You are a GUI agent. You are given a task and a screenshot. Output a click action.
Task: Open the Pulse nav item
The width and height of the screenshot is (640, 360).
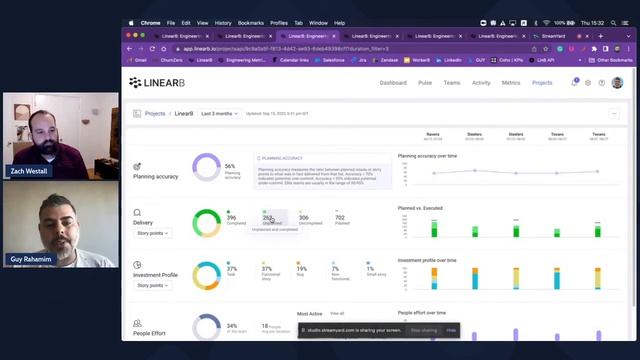(x=425, y=83)
